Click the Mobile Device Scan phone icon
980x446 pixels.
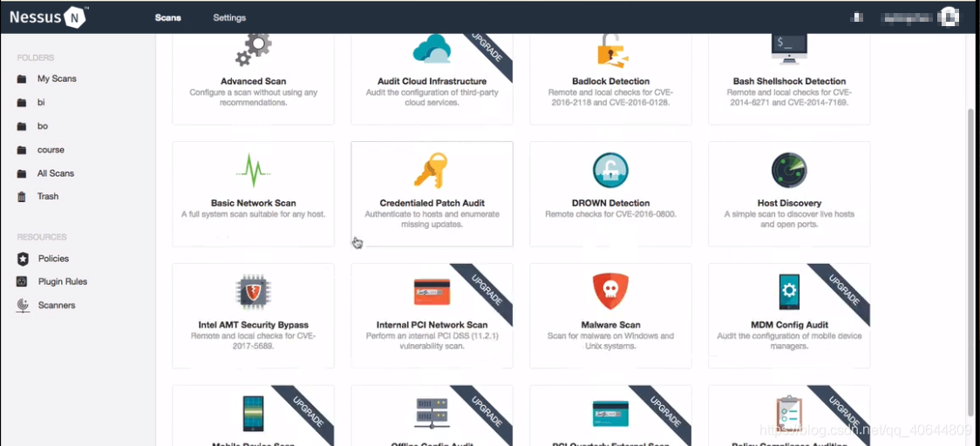coord(253,414)
